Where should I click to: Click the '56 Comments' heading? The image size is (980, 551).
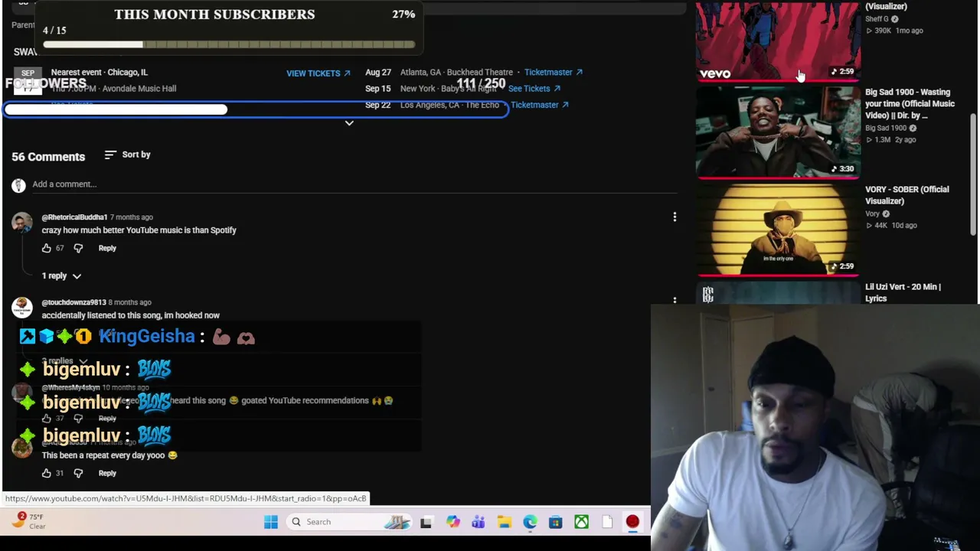(48, 157)
